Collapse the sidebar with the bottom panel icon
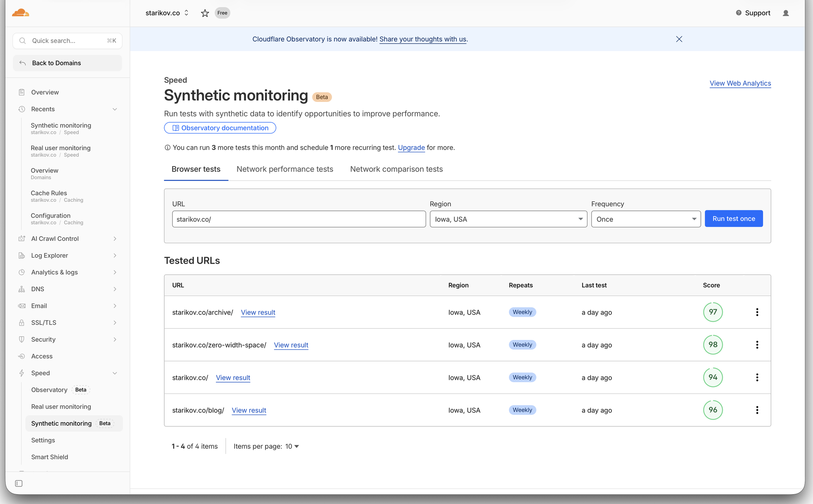Screen dimensions: 813x504 [19, 483]
